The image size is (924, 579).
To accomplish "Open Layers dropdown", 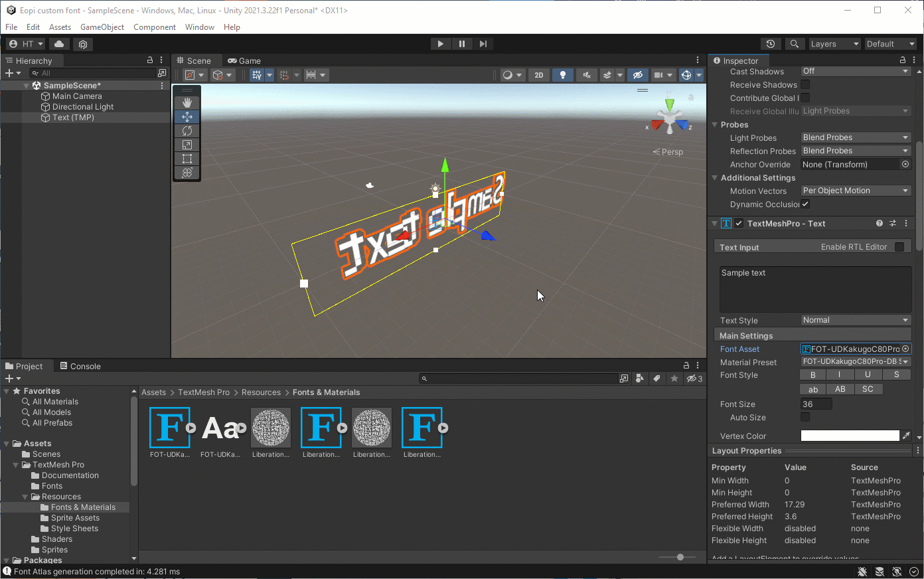I will 834,44.
